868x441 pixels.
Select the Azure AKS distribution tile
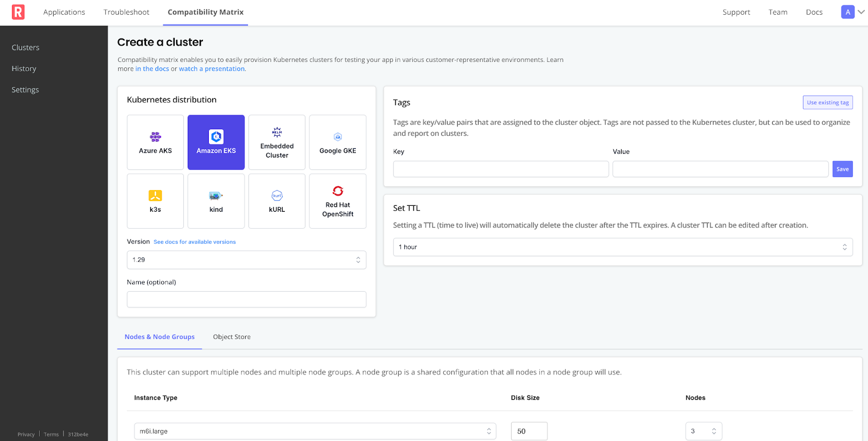click(155, 142)
